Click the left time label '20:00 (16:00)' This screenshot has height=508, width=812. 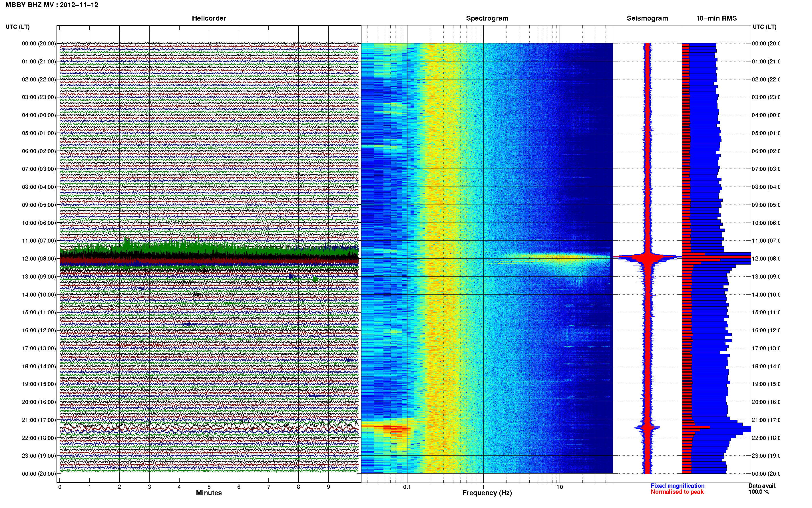[39, 402]
